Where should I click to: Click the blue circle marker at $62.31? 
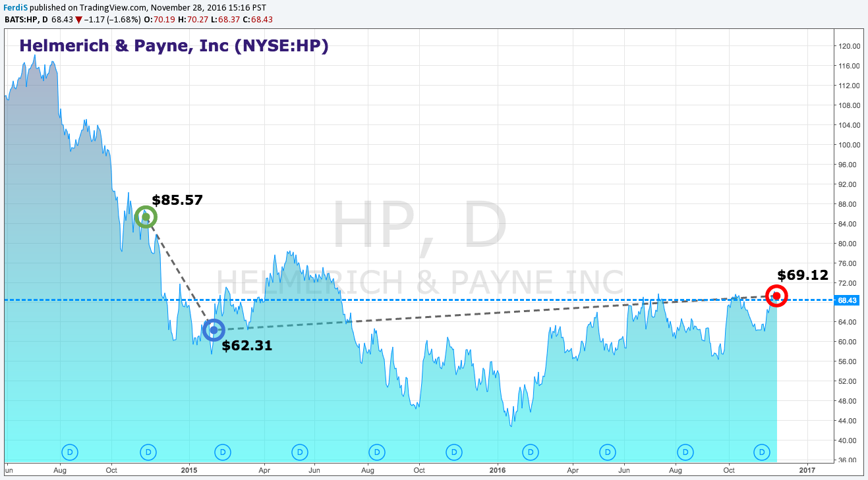point(214,329)
